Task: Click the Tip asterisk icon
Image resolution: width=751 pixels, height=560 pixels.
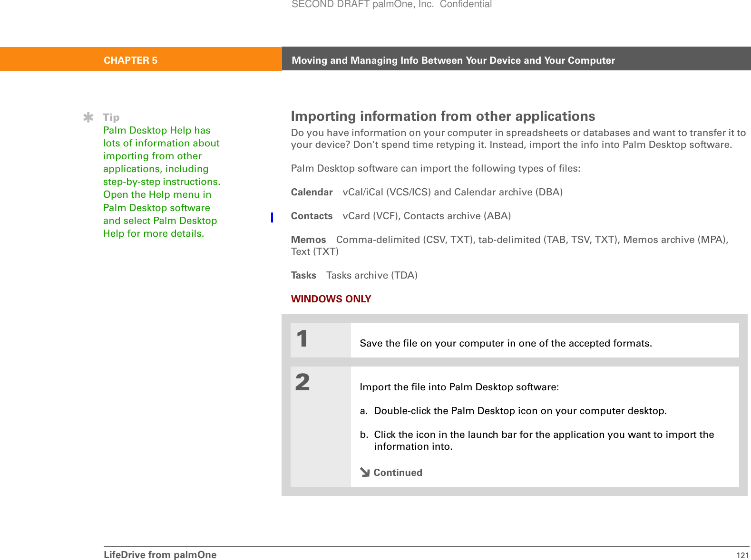Action: tap(88, 117)
